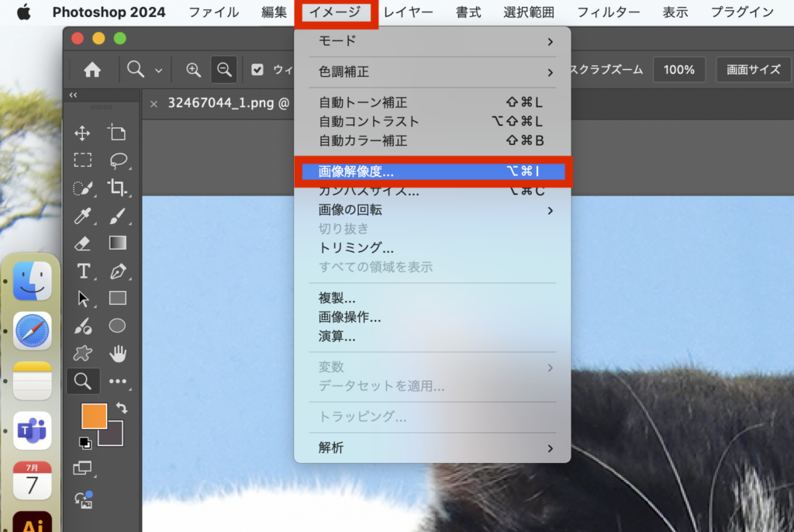794x532 pixels.
Task: Expand the 画像の回転 submenu
Action: pyautogui.click(x=432, y=209)
